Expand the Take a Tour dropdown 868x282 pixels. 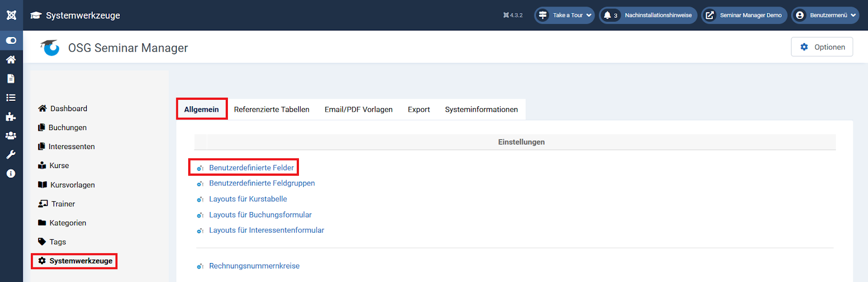coord(564,15)
